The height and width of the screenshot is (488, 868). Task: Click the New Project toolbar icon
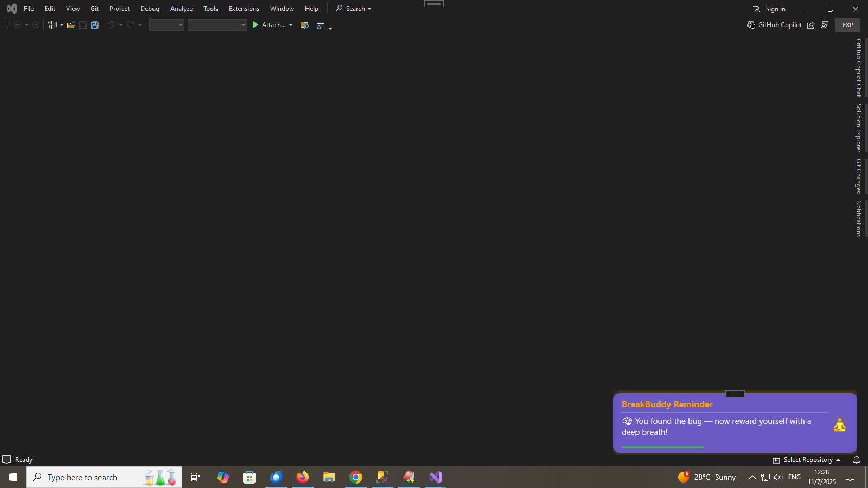coord(53,25)
